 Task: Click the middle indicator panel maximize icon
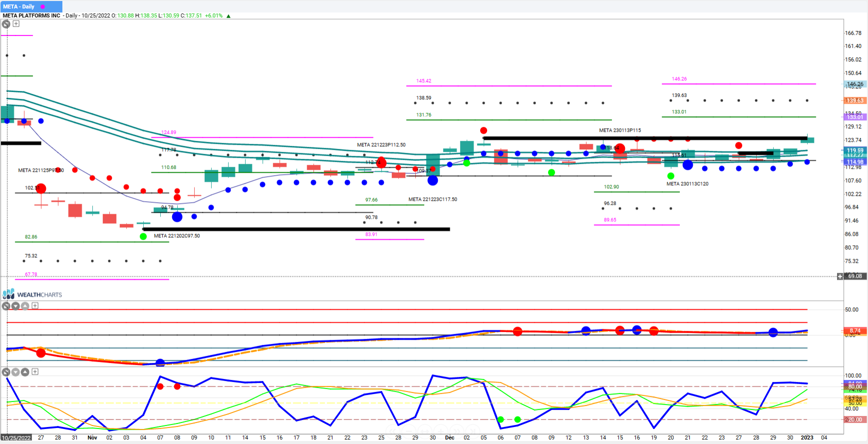(x=6, y=306)
